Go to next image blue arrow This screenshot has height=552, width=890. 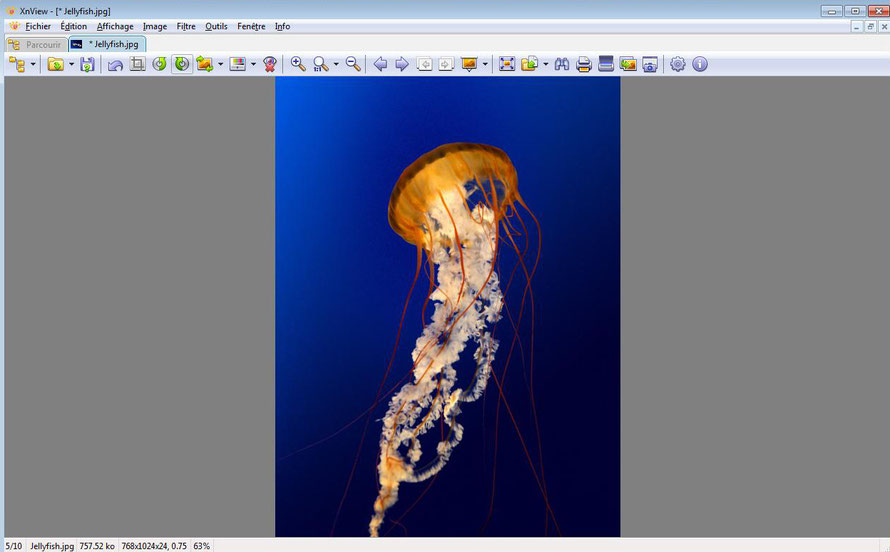(402, 64)
